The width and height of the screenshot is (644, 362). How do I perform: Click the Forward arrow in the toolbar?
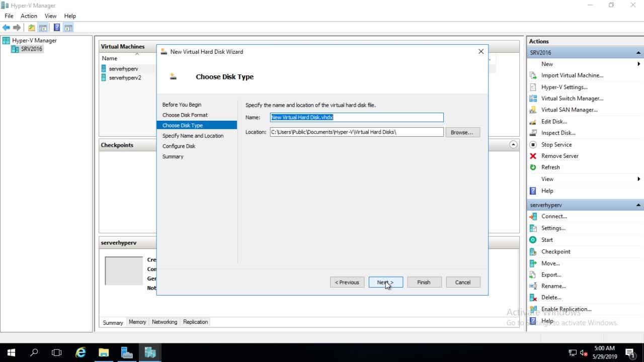[17, 28]
